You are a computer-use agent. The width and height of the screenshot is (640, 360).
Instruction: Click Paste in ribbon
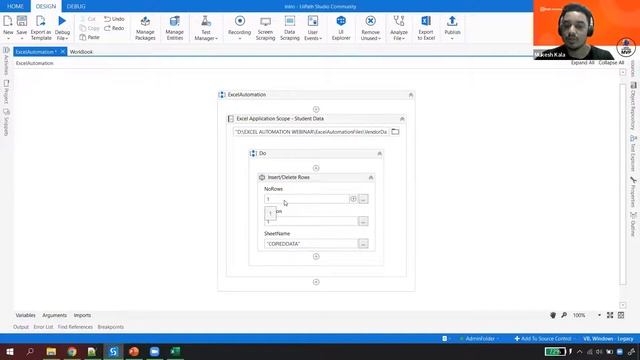tap(89, 37)
